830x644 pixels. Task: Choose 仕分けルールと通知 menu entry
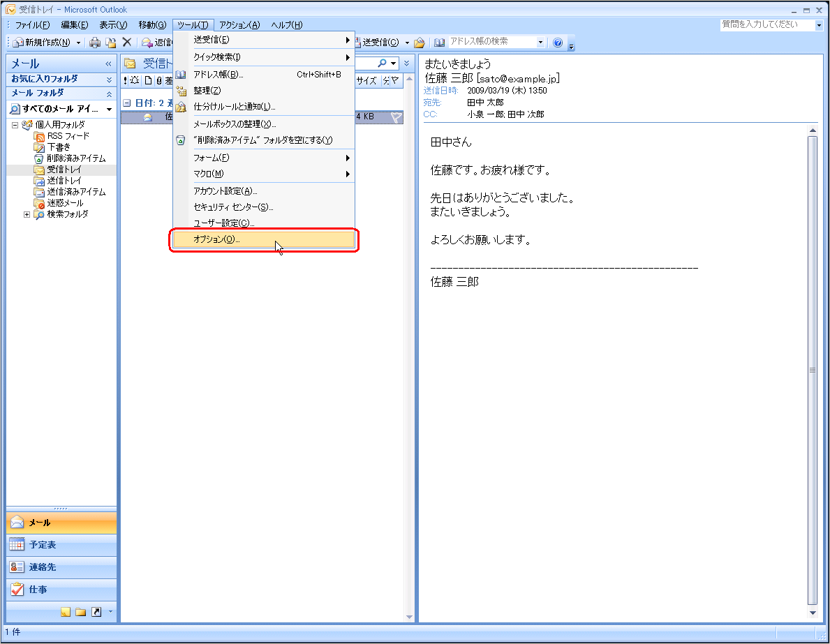[x=264, y=106]
